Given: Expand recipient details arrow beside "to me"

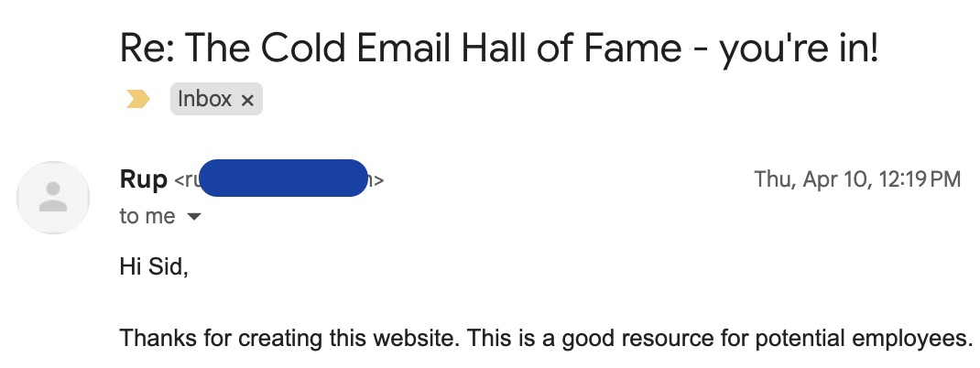Looking at the screenshot, I should pos(193,217).
